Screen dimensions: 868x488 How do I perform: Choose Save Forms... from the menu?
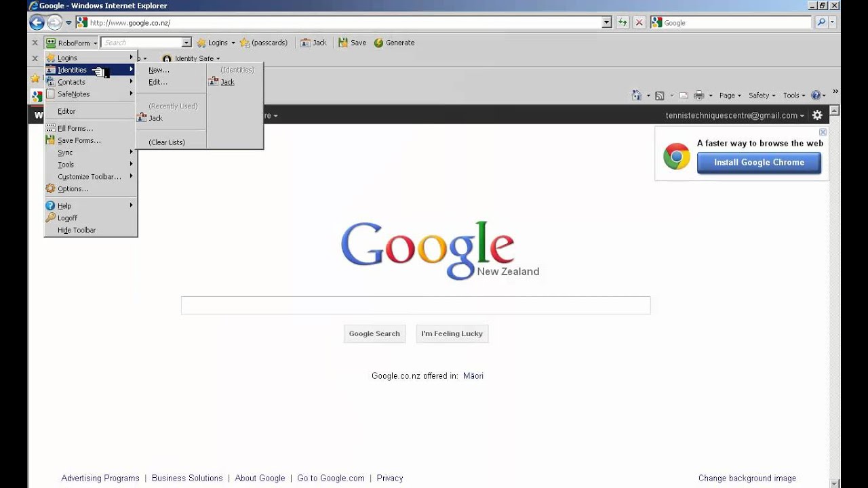91,140
